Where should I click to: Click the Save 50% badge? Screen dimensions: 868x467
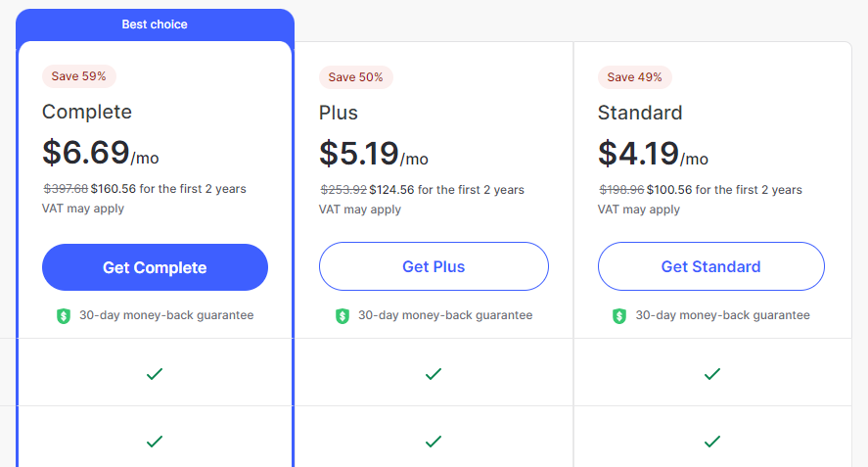click(x=356, y=77)
